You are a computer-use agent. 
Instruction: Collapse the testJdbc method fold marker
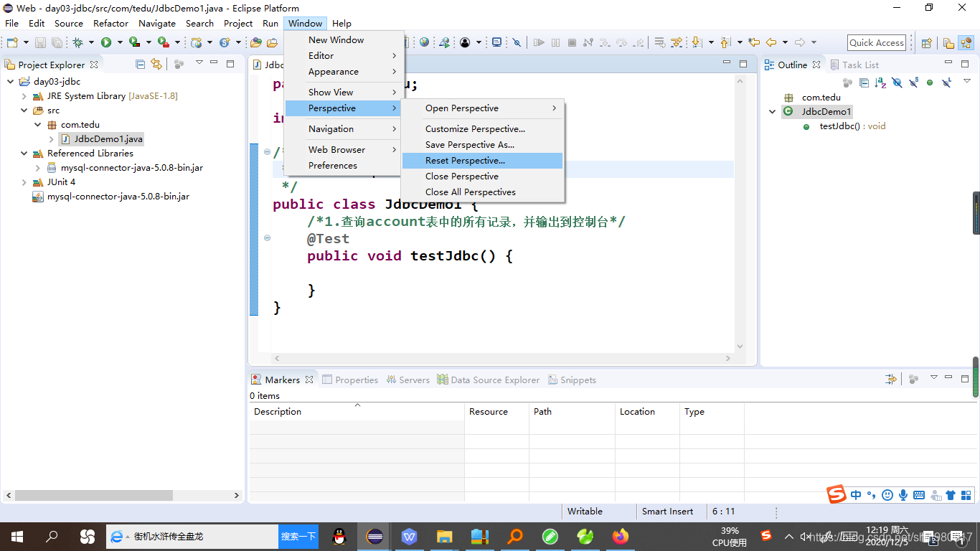coord(268,238)
